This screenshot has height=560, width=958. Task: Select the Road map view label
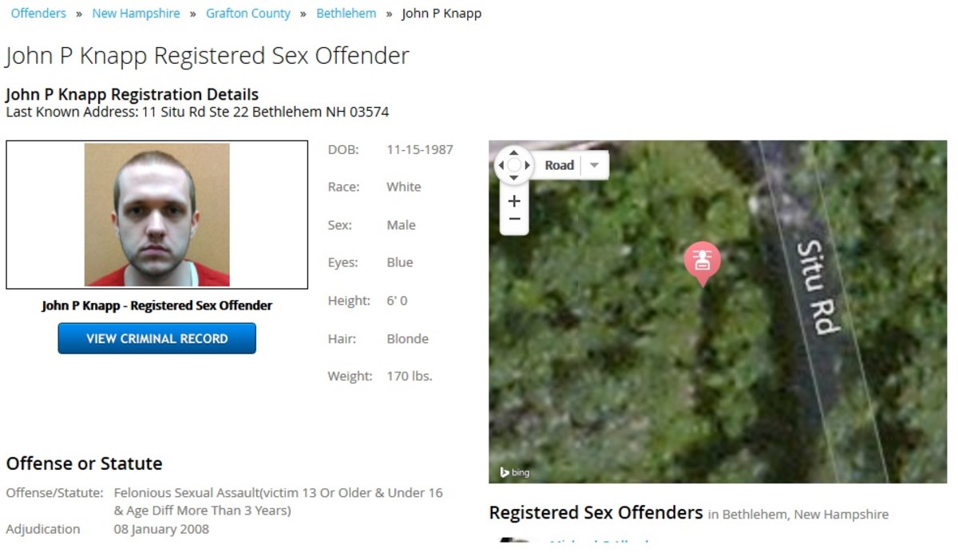(559, 165)
